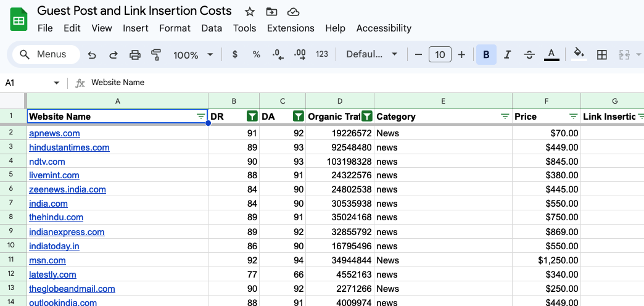Open the text color picker
The width and height of the screenshot is (644, 306).
tap(551, 55)
